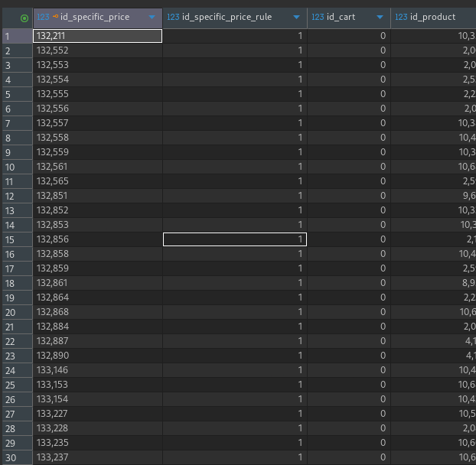Select cell value 132,554
Image resolution: width=476 pixels, height=465 pixels.
pos(98,80)
